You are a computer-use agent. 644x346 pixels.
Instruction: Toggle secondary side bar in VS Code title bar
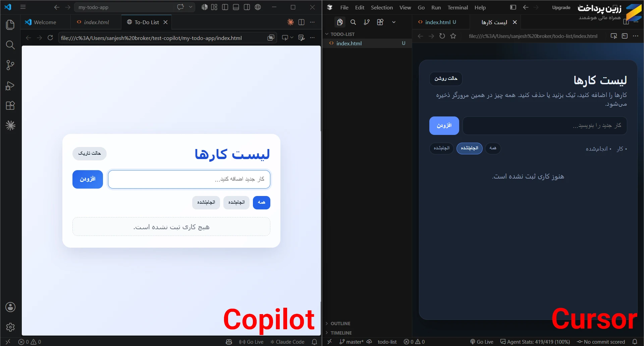[x=247, y=7]
